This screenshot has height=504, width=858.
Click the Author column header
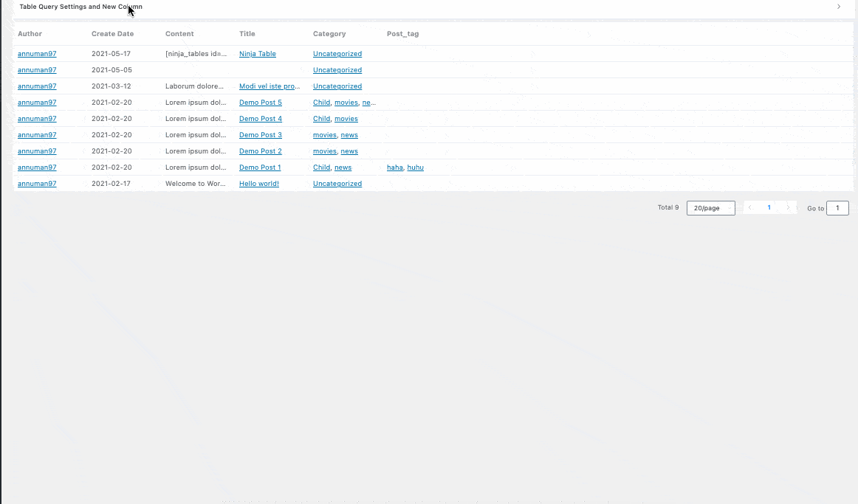(30, 34)
